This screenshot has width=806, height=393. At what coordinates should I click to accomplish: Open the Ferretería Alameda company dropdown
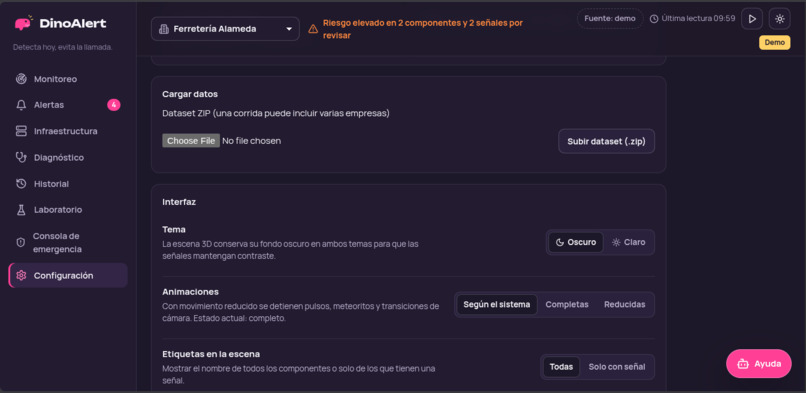click(225, 29)
